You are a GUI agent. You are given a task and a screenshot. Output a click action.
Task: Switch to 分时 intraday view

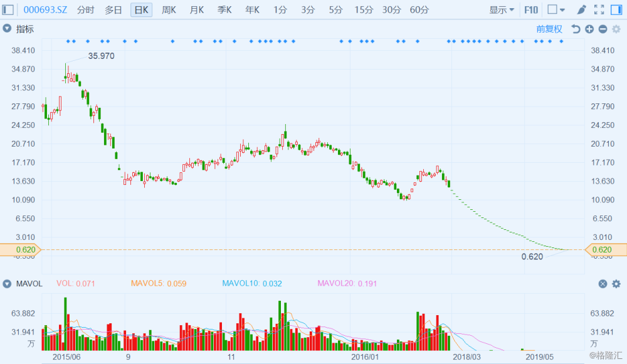pyautogui.click(x=85, y=9)
